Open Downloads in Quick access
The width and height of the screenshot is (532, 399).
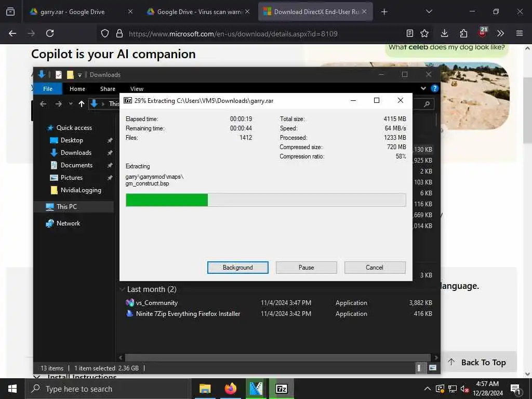tap(76, 153)
